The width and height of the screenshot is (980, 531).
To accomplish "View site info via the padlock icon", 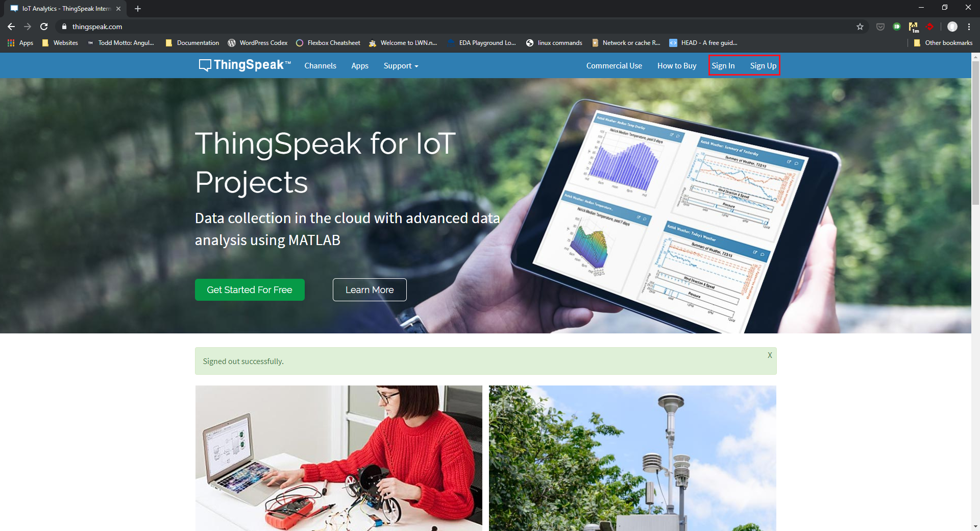I will (64, 27).
